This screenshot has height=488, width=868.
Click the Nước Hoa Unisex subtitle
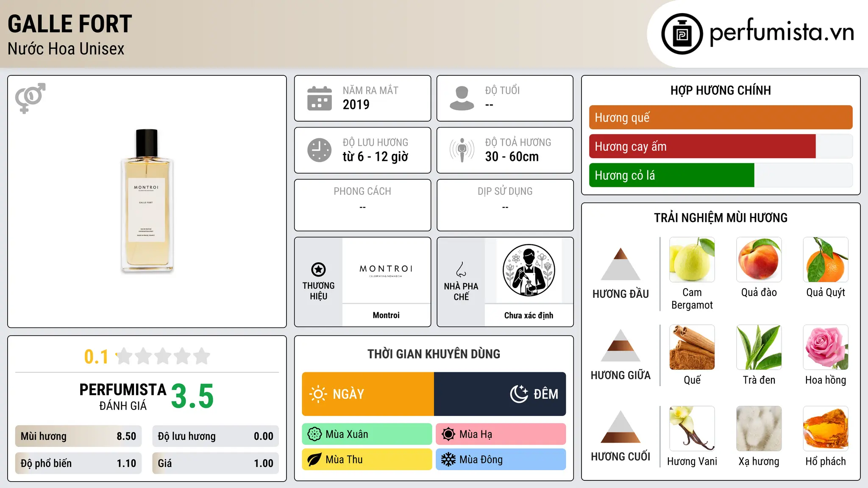(66, 49)
